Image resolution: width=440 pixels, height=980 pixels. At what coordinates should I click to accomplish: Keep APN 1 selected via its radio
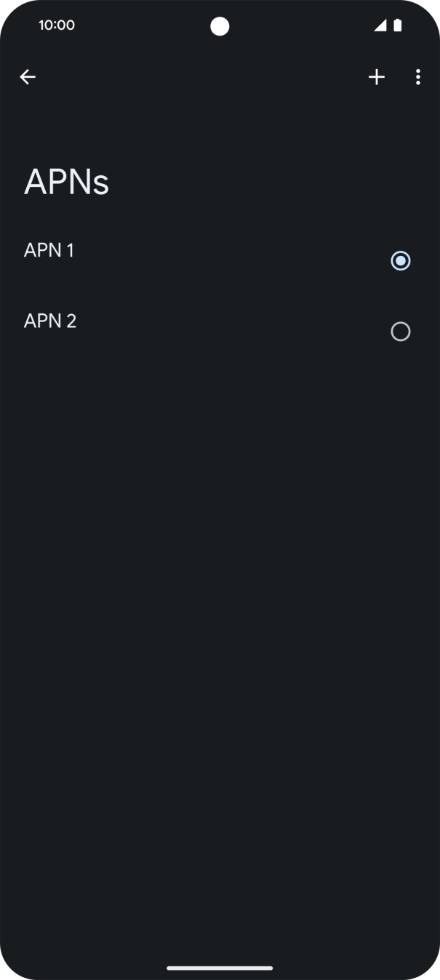(x=400, y=260)
